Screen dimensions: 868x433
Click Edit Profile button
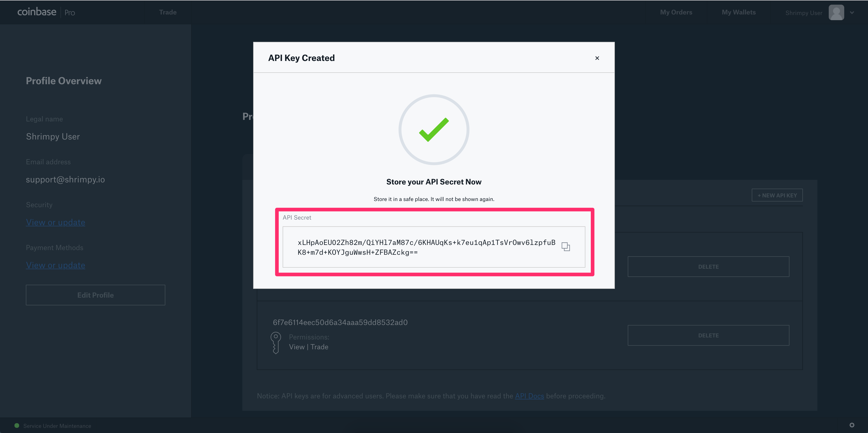coord(95,295)
